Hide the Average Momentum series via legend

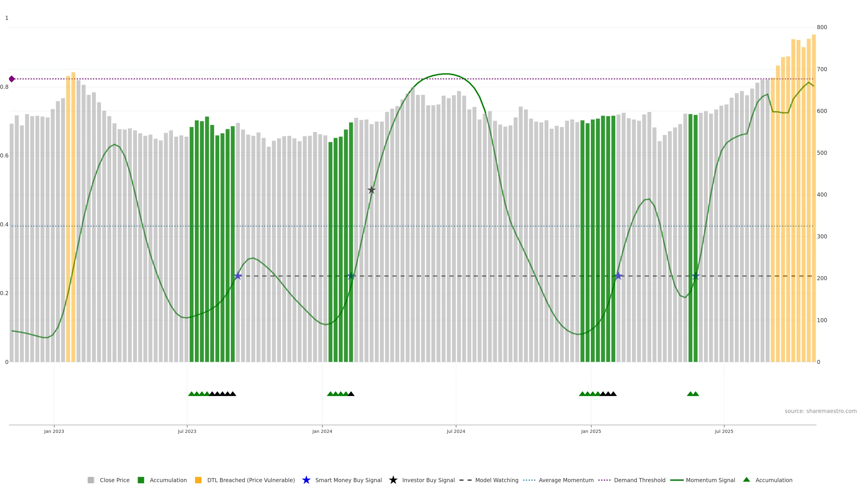[566, 480]
